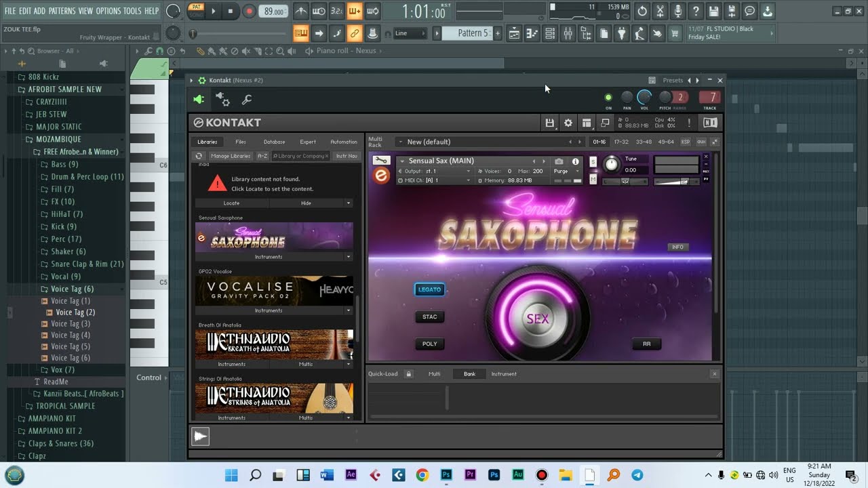
Task: Open instrument edit wrench for Sensual Sax
Action: tap(382, 161)
